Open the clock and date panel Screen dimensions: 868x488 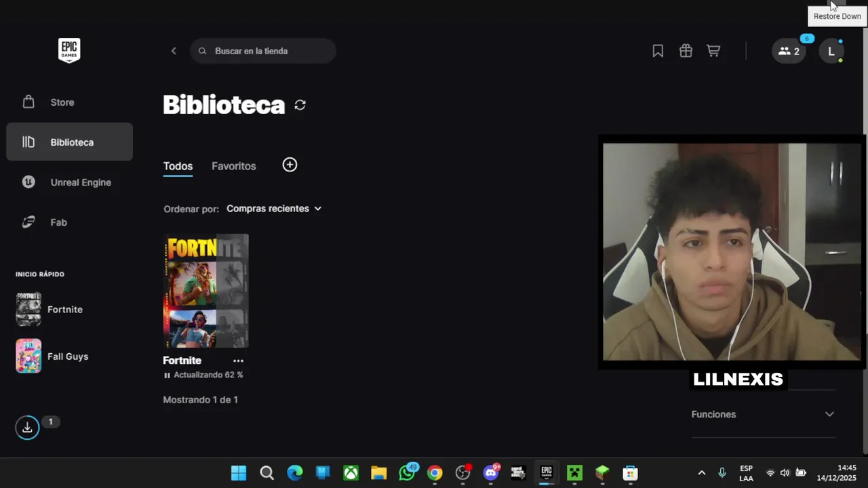(x=836, y=473)
